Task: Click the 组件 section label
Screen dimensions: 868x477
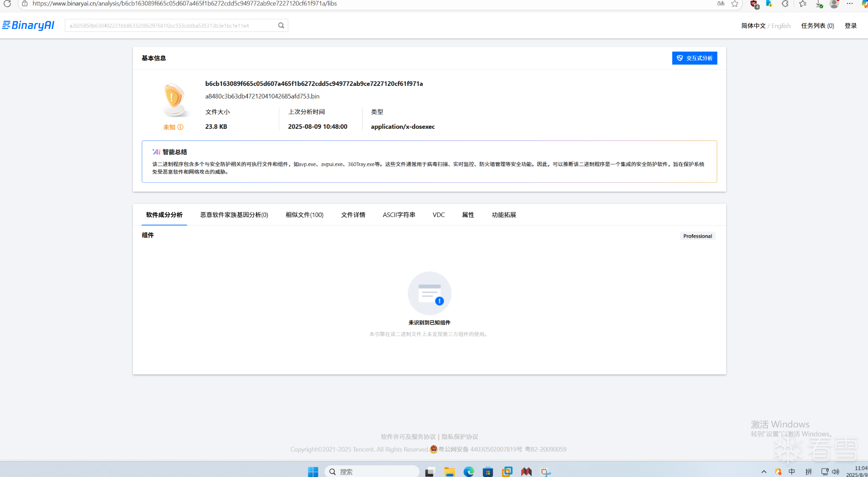Action: pos(148,235)
